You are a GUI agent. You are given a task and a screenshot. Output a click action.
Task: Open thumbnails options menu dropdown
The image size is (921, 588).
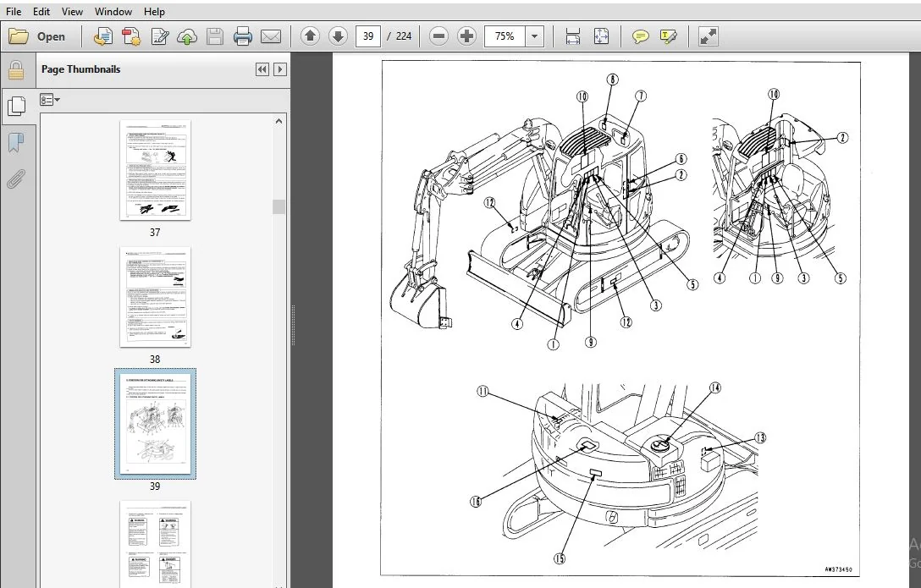coord(50,100)
